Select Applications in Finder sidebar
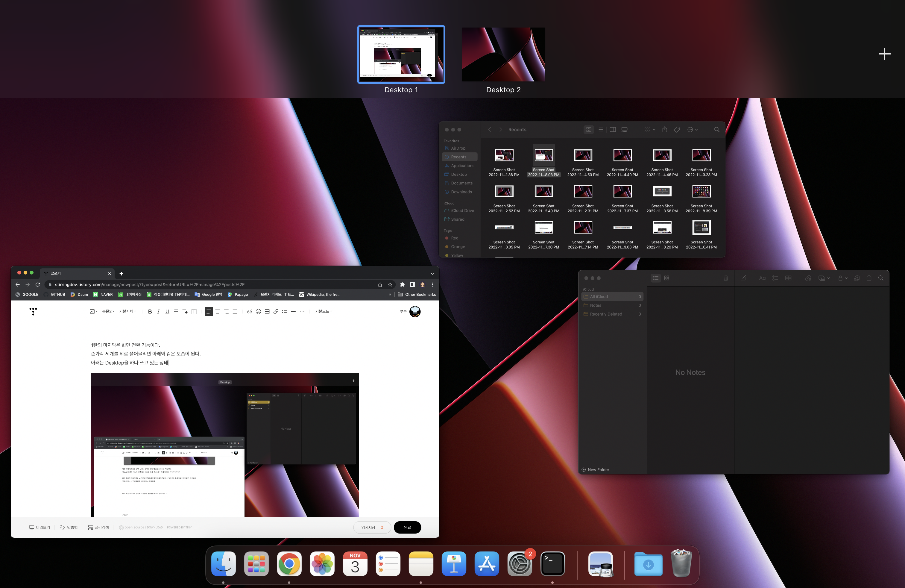The image size is (905, 588). pyautogui.click(x=462, y=166)
